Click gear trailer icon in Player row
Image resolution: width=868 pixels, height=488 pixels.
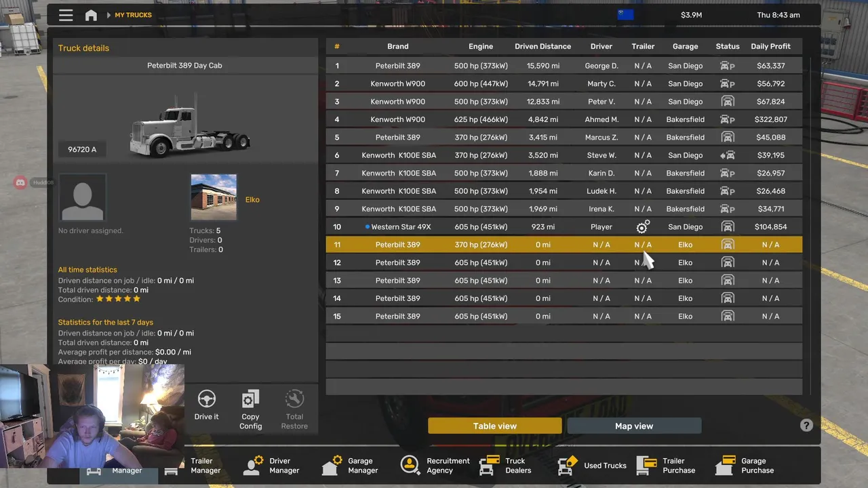pyautogui.click(x=643, y=226)
